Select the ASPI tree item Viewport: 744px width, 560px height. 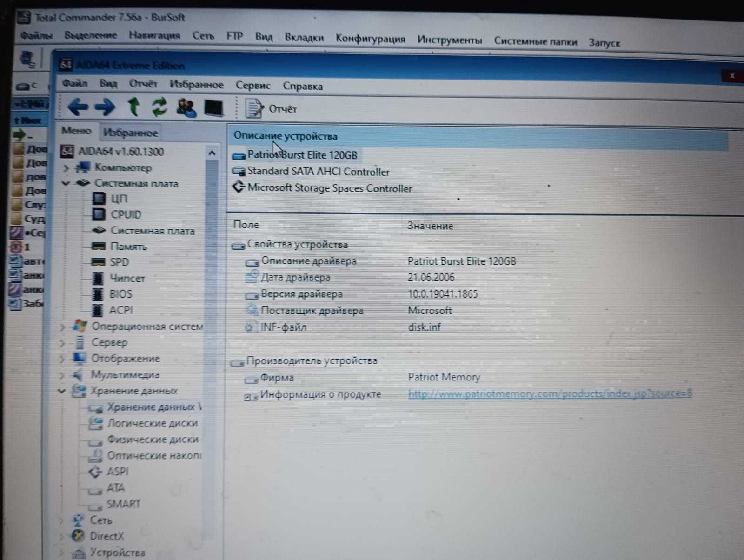tap(109, 472)
